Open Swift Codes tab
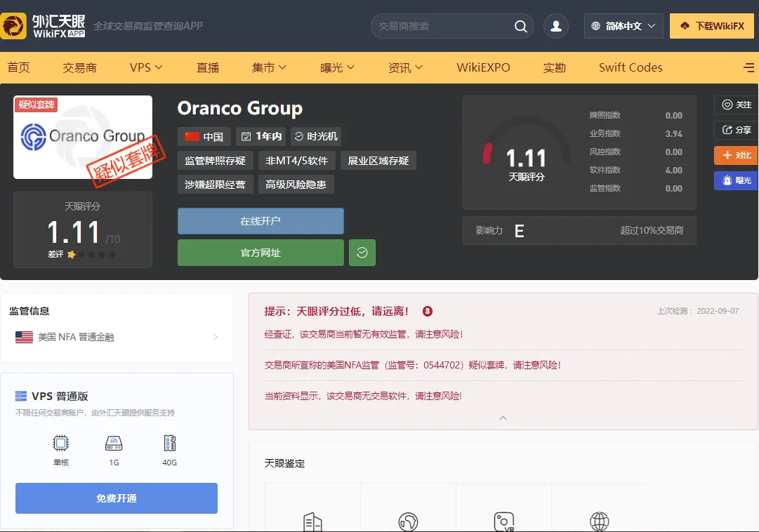 (x=631, y=68)
